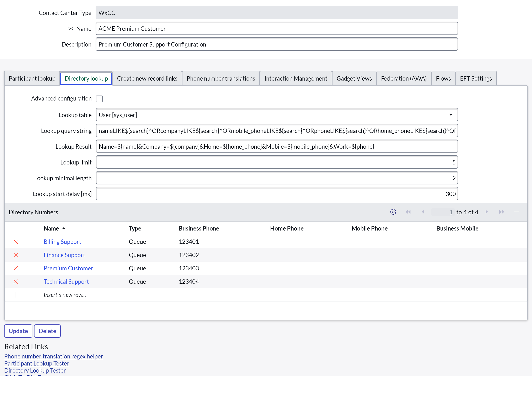
Task: Switch to the Flows tab
Action: [x=443, y=78]
